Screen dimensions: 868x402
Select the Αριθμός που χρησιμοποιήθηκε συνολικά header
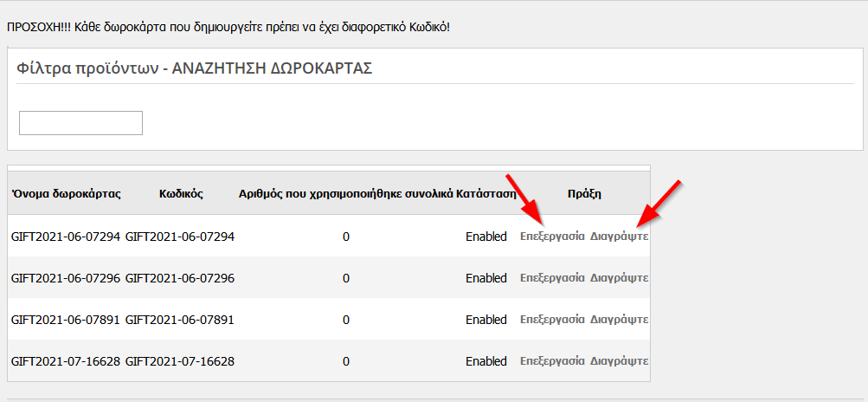click(x=346, y=194)
